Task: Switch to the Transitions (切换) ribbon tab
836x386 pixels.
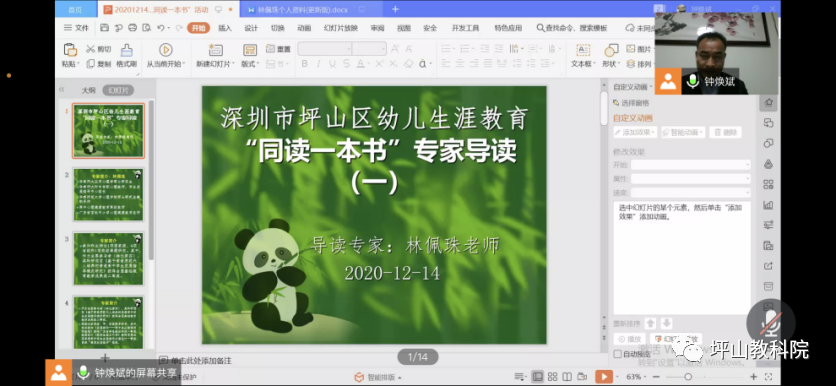Action: tap(278, 28)
